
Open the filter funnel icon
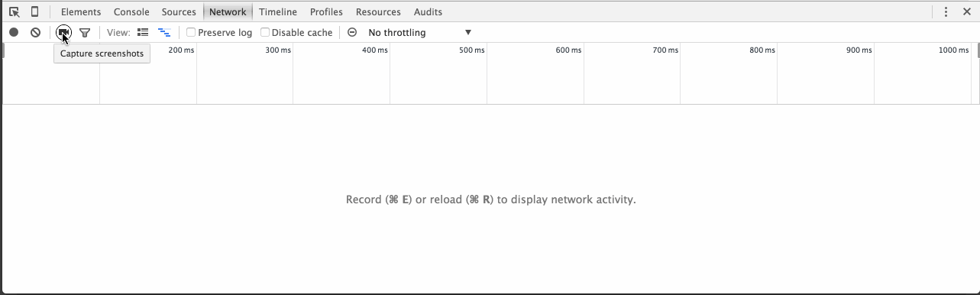point(85,33)
